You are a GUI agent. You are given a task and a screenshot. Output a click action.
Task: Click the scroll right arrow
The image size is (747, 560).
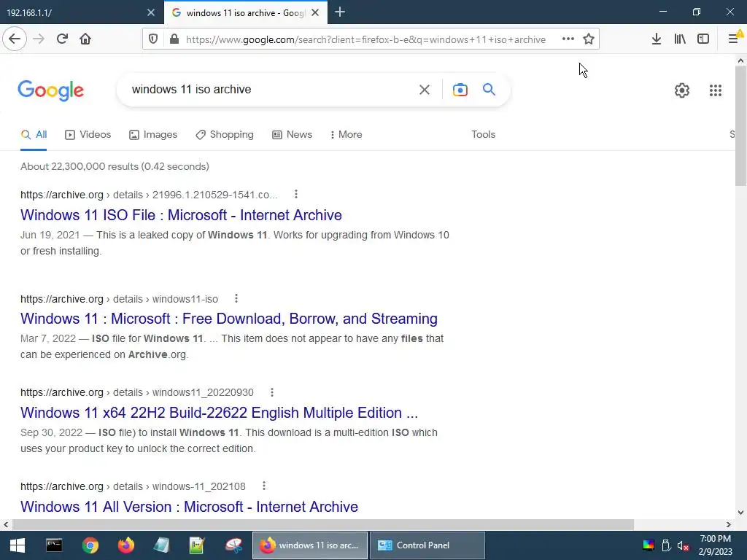click(x=729, y=524)
